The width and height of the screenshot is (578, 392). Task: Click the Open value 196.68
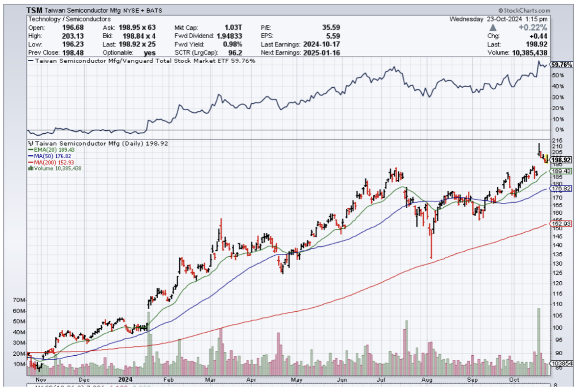tap(72, 27)
